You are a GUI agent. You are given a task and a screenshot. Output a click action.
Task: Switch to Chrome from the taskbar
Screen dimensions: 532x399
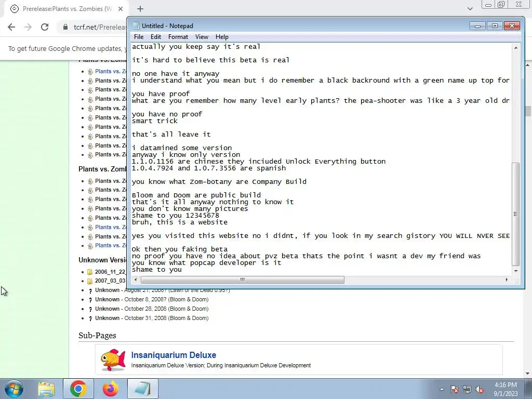(x=78, y=389)
